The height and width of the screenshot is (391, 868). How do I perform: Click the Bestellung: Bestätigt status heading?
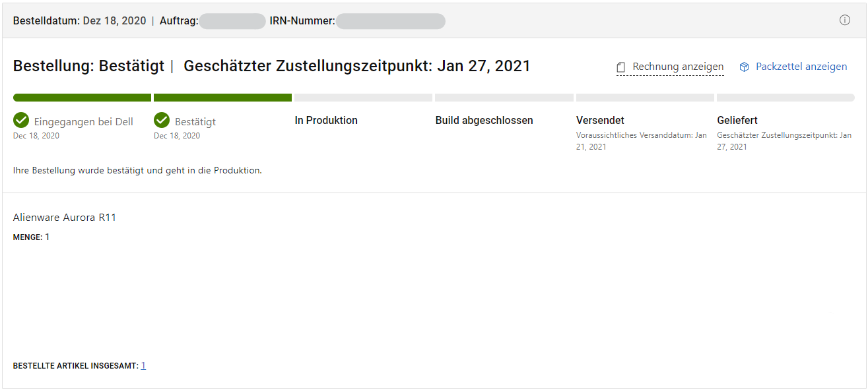tap(88, 66)
